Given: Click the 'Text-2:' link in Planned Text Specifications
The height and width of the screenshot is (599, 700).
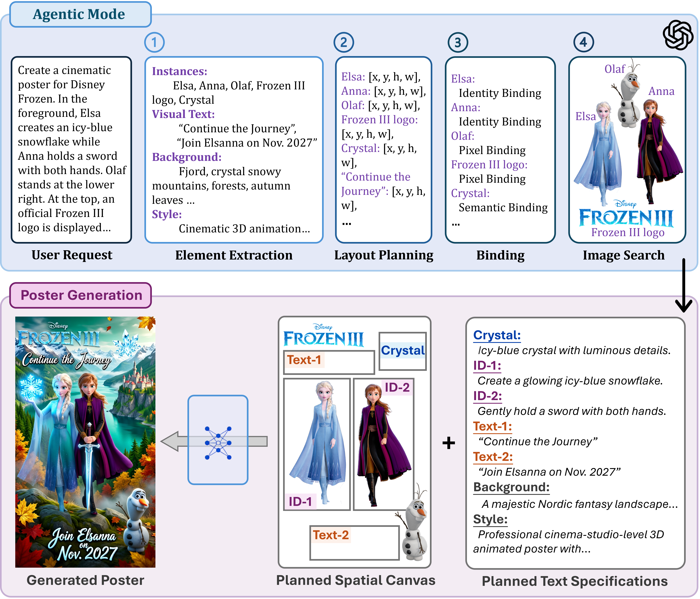Looking at the screenshot, I should 493,457.
